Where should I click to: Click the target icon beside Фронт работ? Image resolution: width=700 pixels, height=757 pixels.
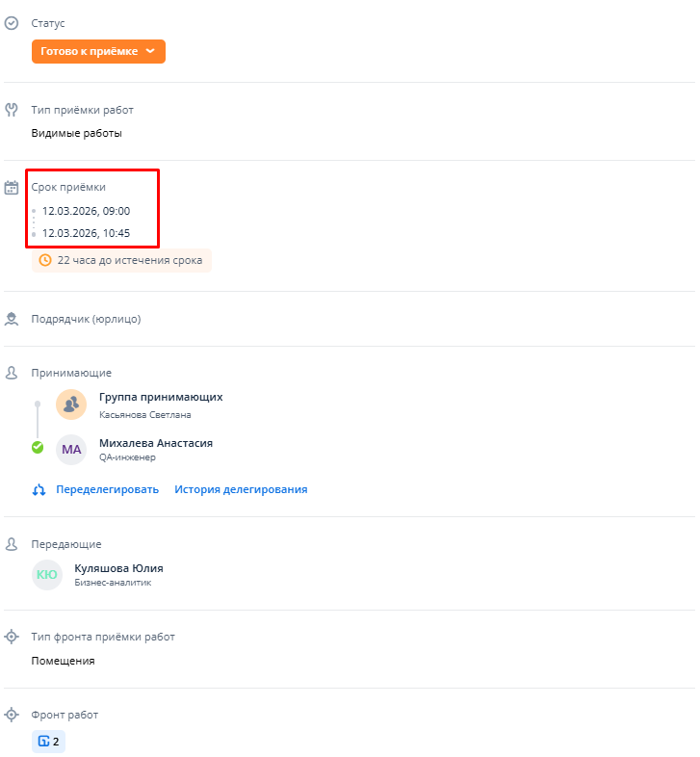coord(12,715)
